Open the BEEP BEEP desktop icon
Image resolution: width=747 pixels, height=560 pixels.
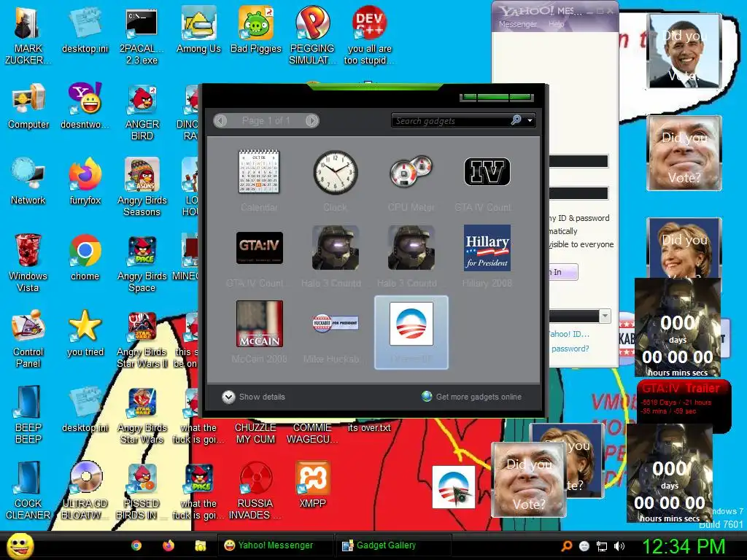pyautogui.click(x=28, y=415)
